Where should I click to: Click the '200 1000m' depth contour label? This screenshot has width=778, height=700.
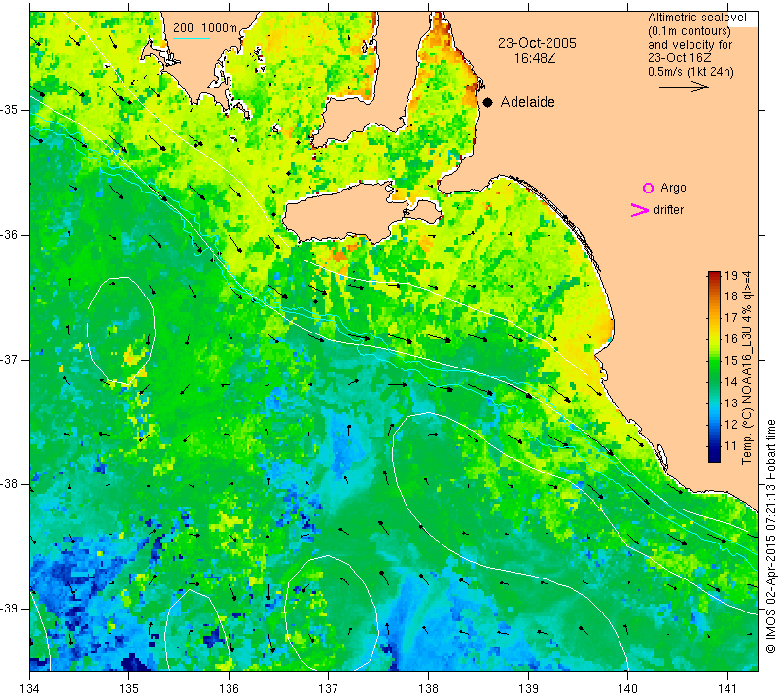coord(205,28)
